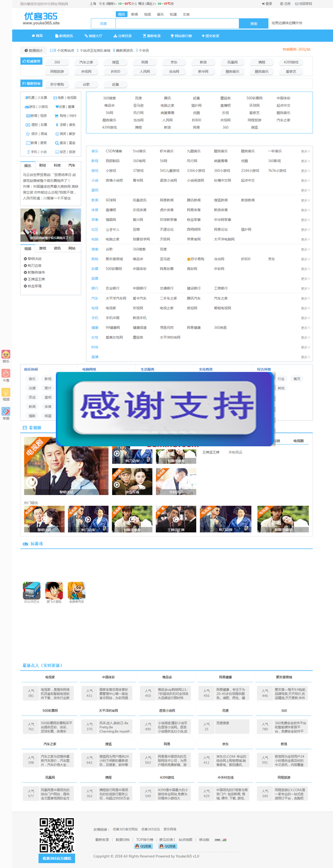Launch the 3D公共巴士 game icon
333x868 pixels.
32,590
